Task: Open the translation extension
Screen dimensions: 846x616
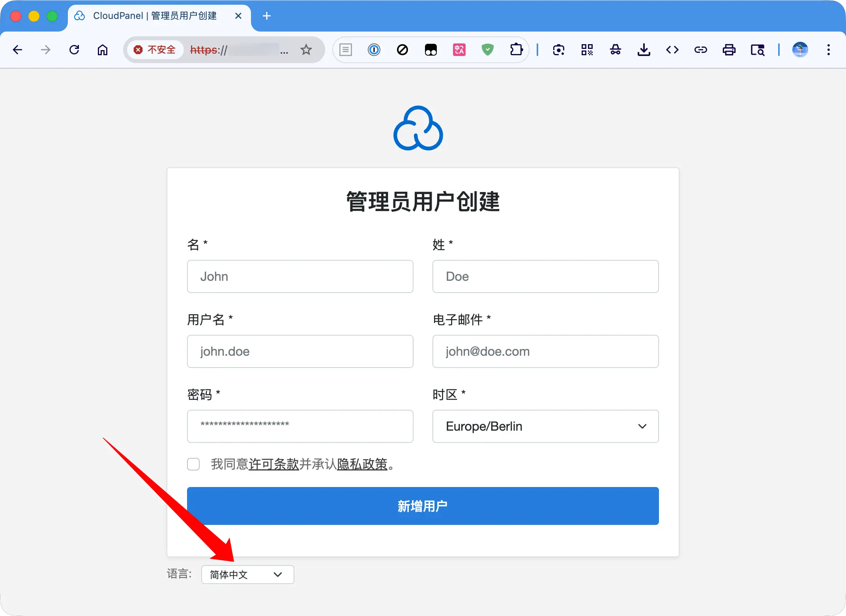Action: point(459,50)
